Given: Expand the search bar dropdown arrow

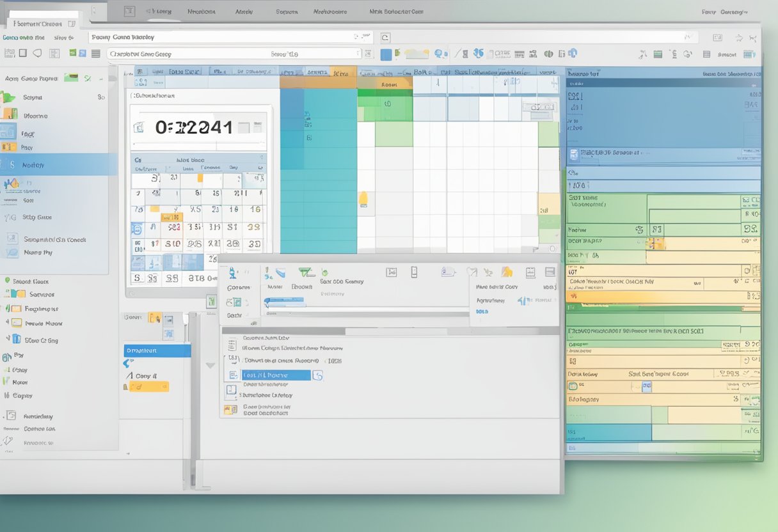Looking at the screenshot, I should [365, 37].
